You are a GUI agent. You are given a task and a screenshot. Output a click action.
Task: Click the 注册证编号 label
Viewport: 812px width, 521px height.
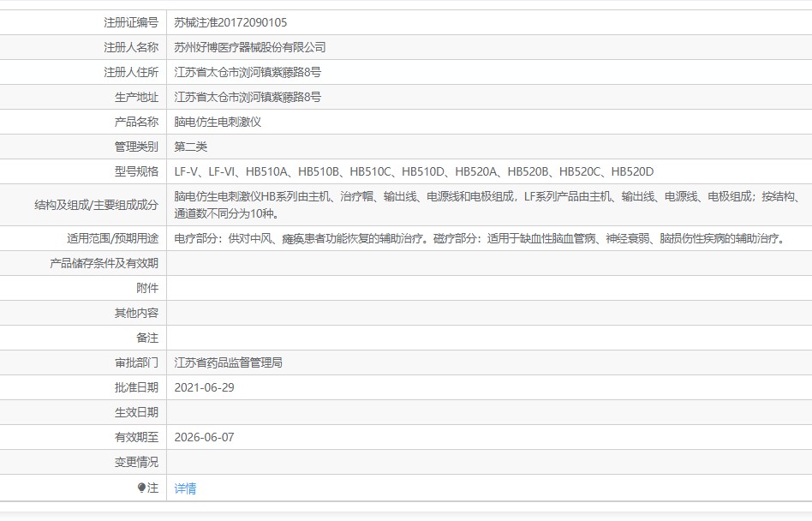coord(131,22)
